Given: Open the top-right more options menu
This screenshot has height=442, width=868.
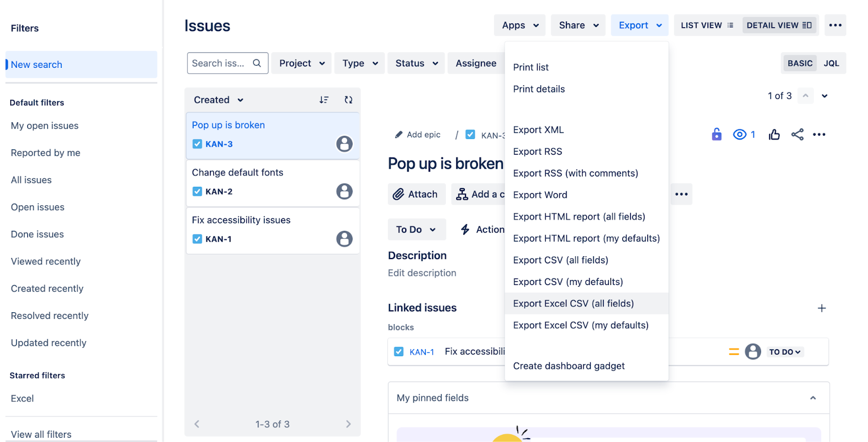Looking at the screenshot, I should pos(835,25).
